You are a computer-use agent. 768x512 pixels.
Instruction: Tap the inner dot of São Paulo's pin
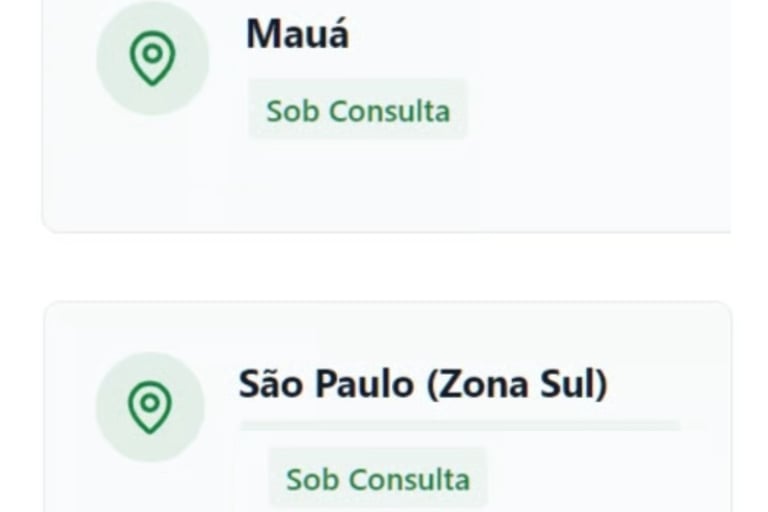[150, 402]
